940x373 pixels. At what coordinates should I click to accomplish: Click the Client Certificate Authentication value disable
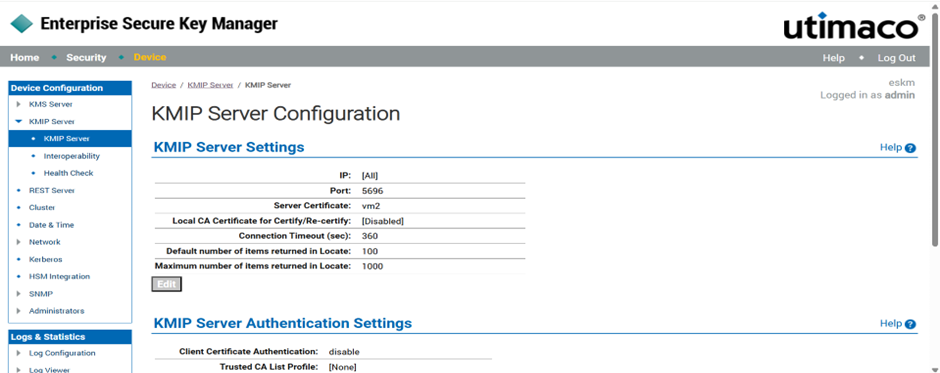click(344, 351)
